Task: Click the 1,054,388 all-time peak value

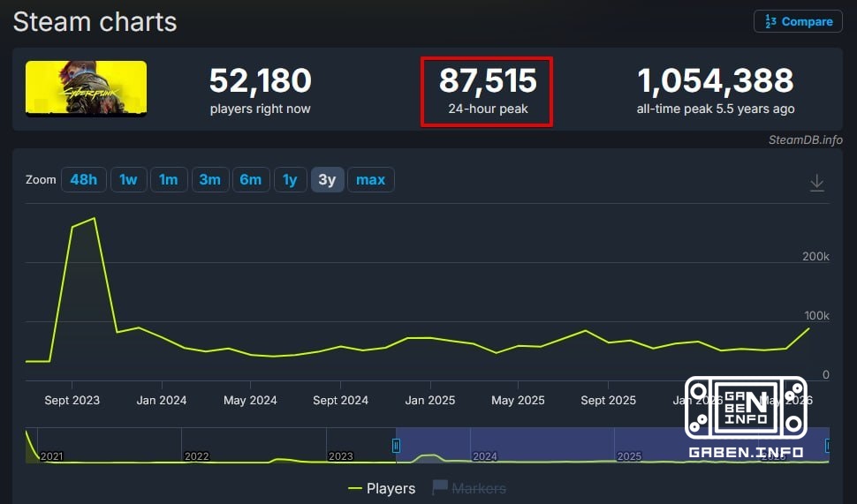Action: coord(716,80)
